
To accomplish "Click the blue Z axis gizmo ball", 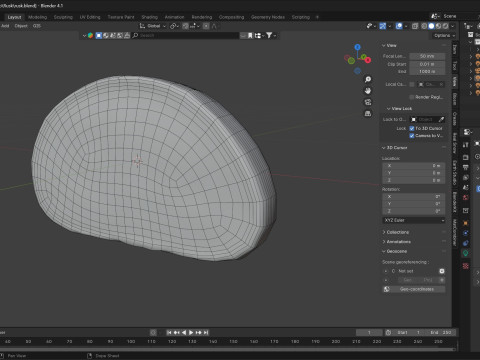I will pyautogui.click(x=357, y=47).
